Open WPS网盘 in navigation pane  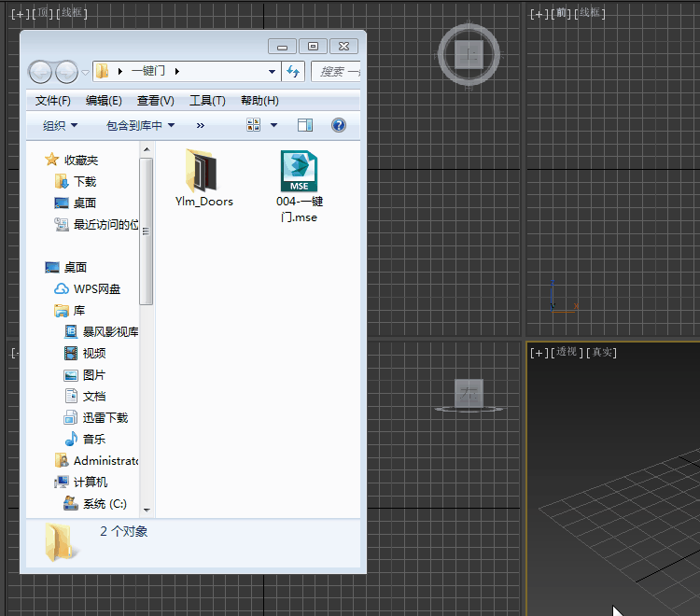[x=96, y=289]
